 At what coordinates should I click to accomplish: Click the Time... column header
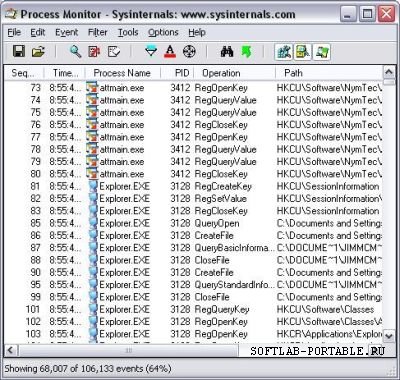coord(64,73)
